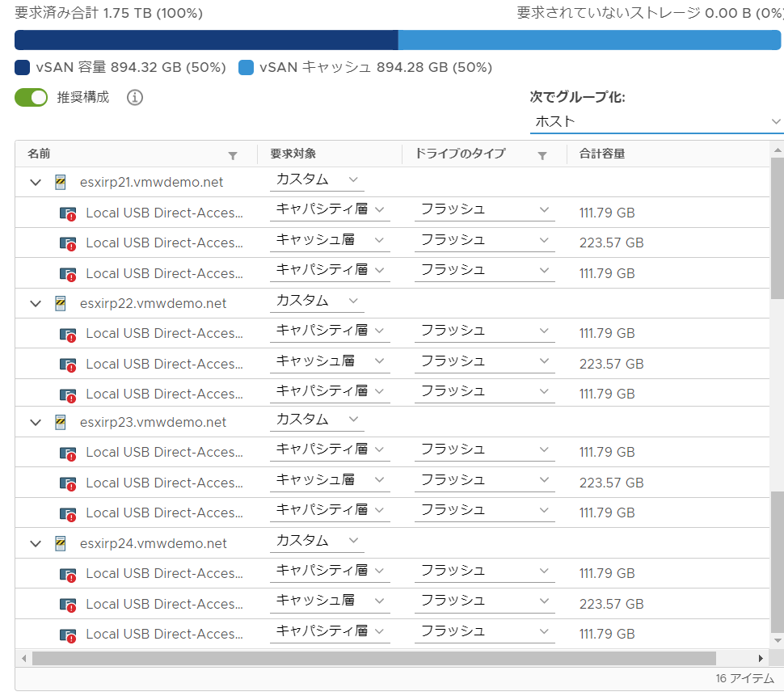Click the disk icon on esxirp23's first disk row
Viewport: 784px width, 696px height.
tap(68, 451)
